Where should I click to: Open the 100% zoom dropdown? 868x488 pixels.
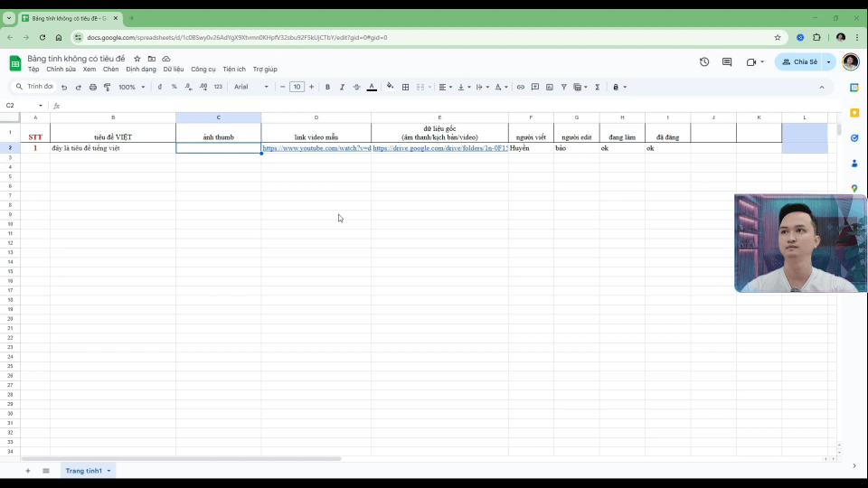click(x=131, y=88)
